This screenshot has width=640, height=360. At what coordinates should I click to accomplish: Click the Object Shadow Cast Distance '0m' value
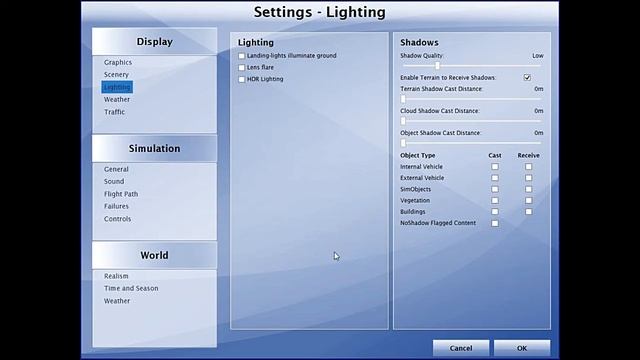539,133
